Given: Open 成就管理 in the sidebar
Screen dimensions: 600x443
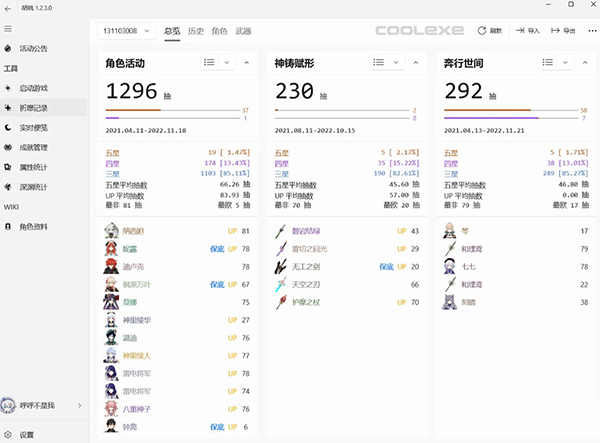Looking at the screenshot, I should pyautogui.click(x=33, y=148).
